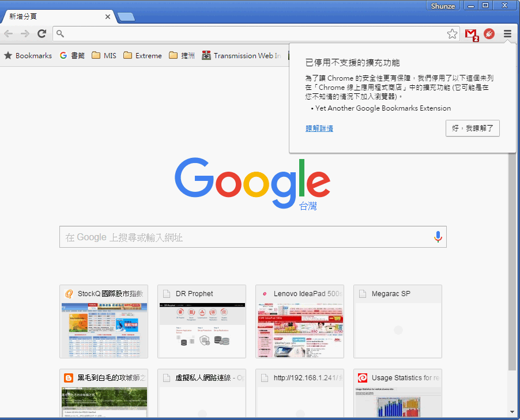Go back using the back arrow

(9, 33)
